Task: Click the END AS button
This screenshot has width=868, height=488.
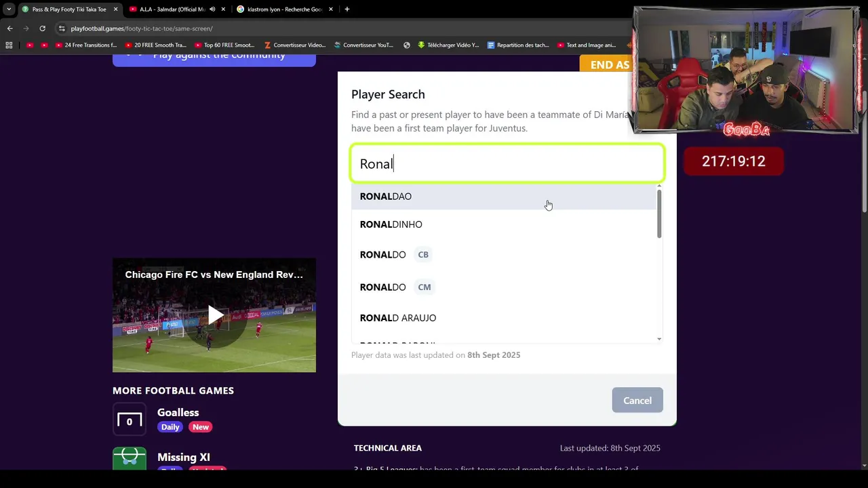Action: tap(606, 64)
